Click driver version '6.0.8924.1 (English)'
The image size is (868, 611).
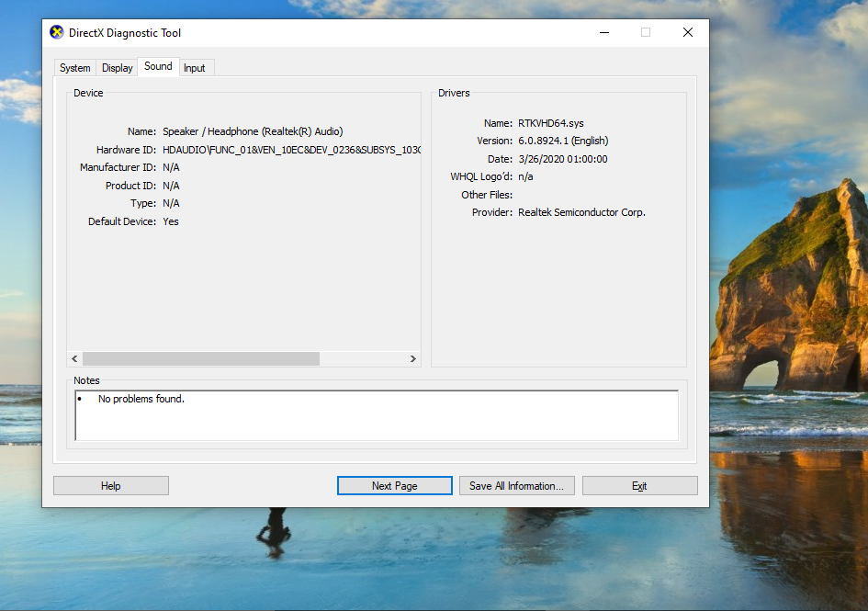click(563, 141)
